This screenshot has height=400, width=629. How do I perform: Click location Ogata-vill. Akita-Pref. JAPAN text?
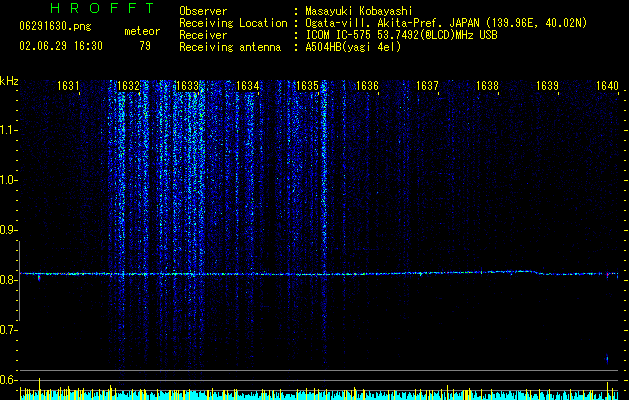(x=392, y=23)
